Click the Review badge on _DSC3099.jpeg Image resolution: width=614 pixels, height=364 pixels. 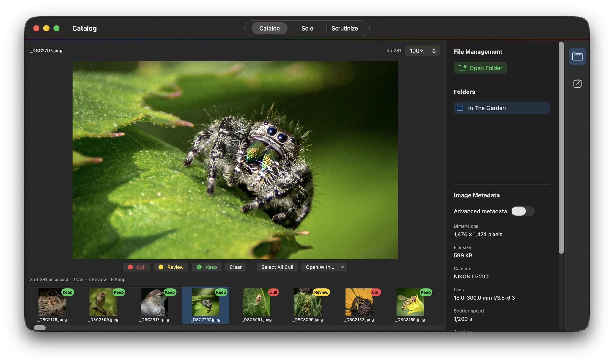click(x=321, y=292)
